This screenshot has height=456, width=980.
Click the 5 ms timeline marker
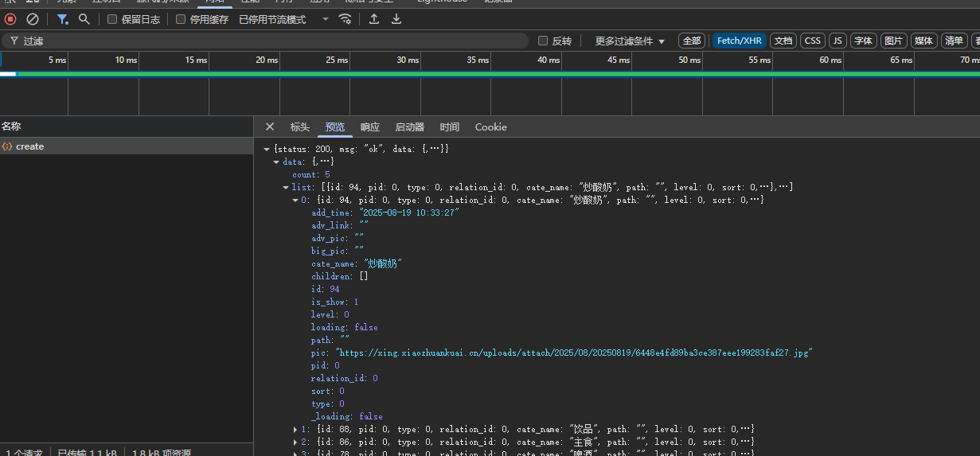coord(57,60)
